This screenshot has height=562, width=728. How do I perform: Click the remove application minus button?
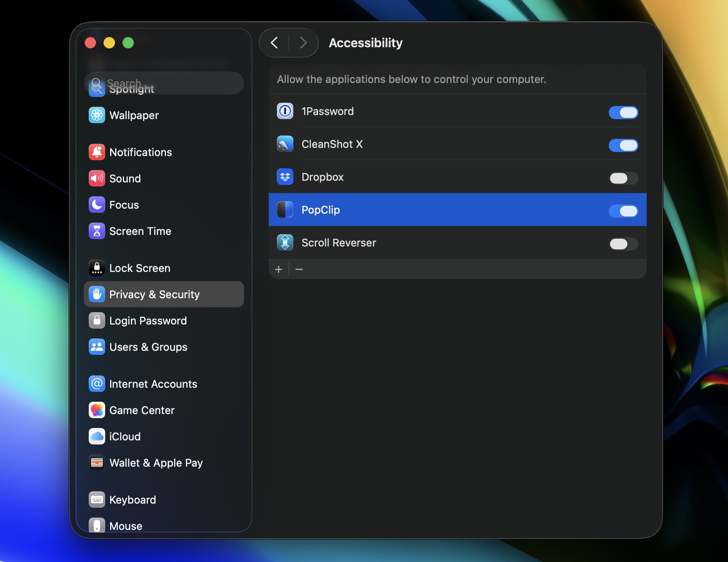(299, 269)
